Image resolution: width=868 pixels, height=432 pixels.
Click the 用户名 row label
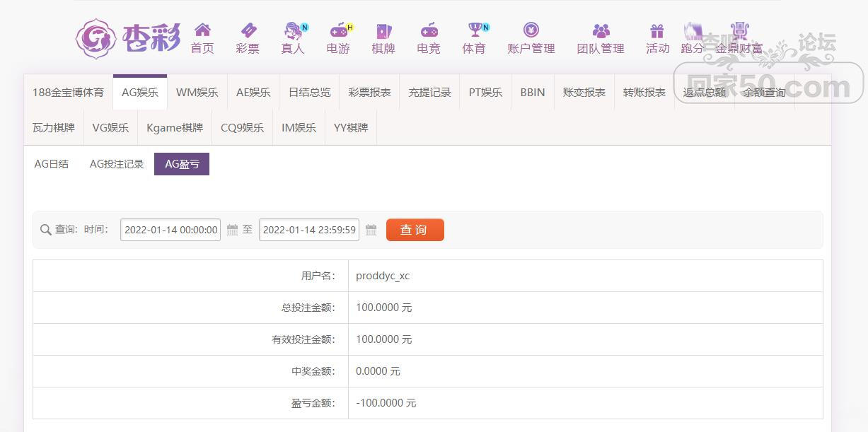[318, 276]
